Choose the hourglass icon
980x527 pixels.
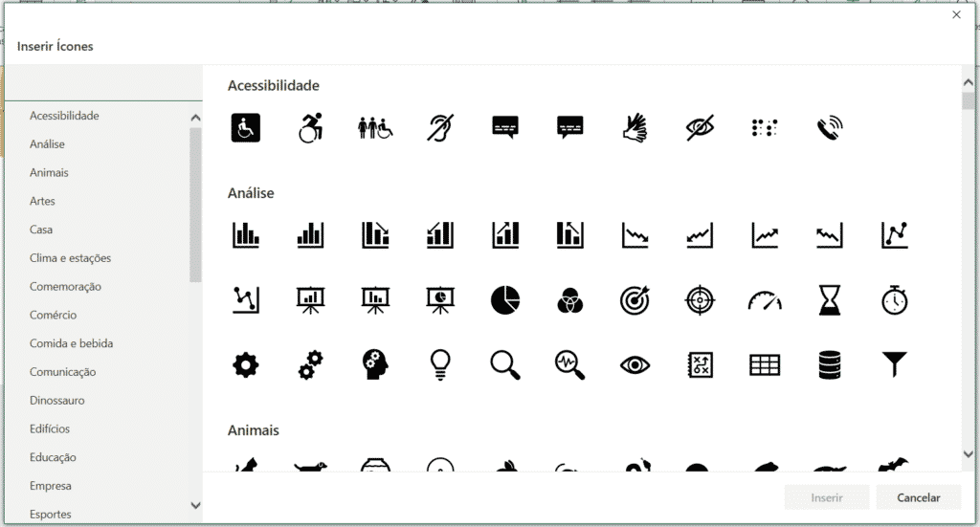829,300
